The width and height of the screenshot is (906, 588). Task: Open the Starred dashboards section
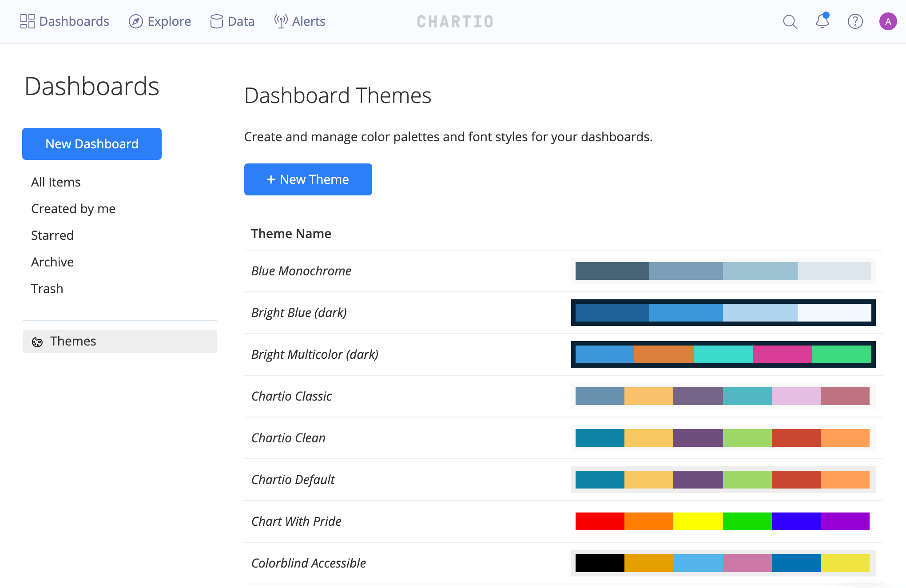(52, 235)
